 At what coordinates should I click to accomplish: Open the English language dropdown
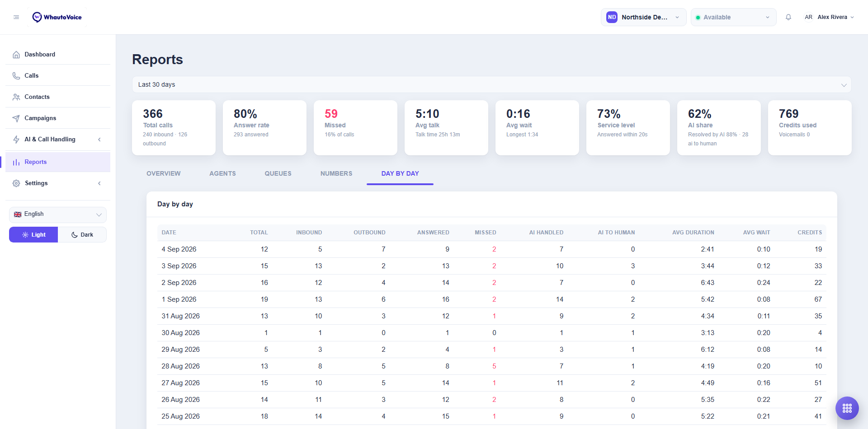point(58,214)
